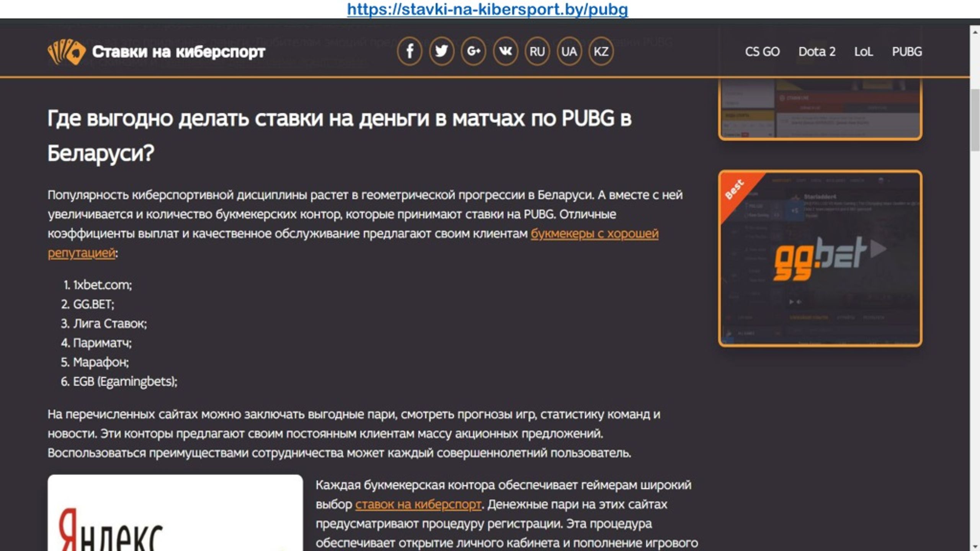Click the paragraph starting На перечисленных сайтах

354,434
